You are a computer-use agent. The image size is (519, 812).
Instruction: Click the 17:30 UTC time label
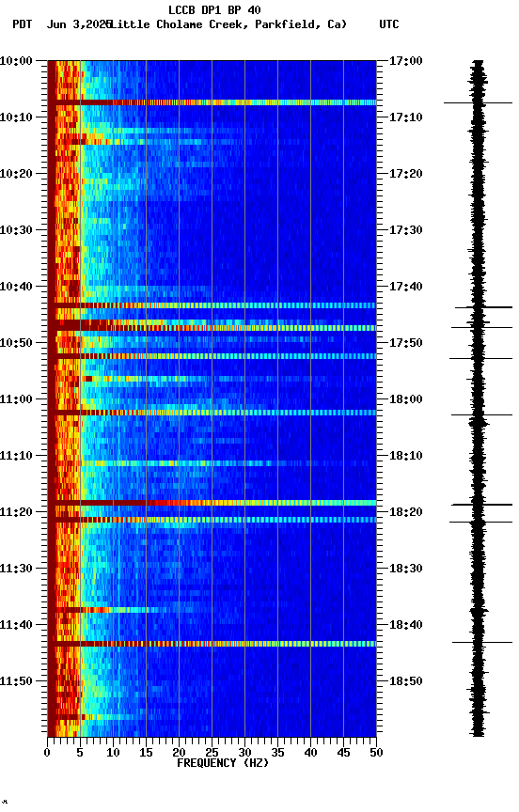point(406,230)
